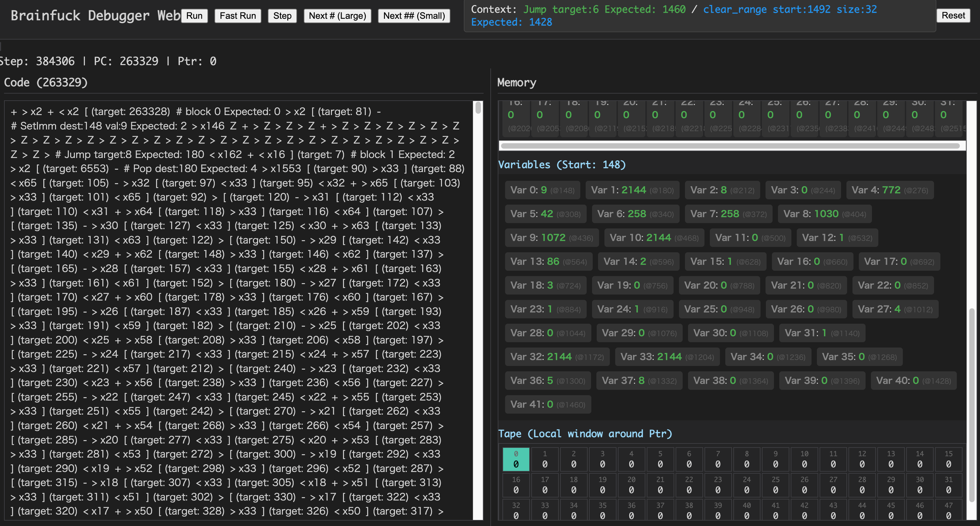Select the Var 0: 9 variable chip

click(542, 190)
